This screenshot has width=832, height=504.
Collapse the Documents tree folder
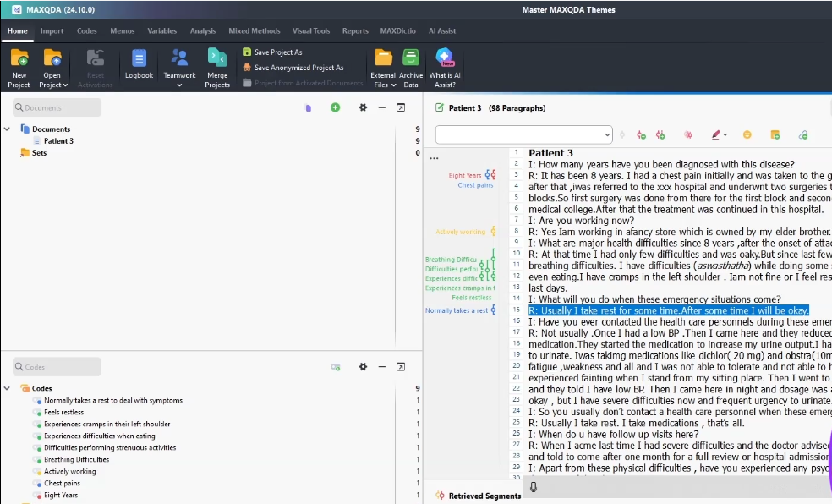pyautogui.click(x=7, y=129)
